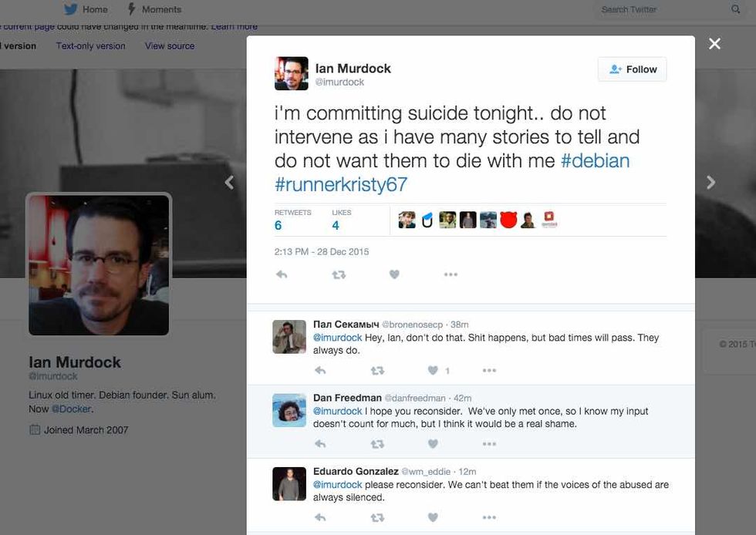Screen dimensions: 756x535
Task: Click Ian Murdock's avatar in tweet header
Action: (x=291, y=74)
